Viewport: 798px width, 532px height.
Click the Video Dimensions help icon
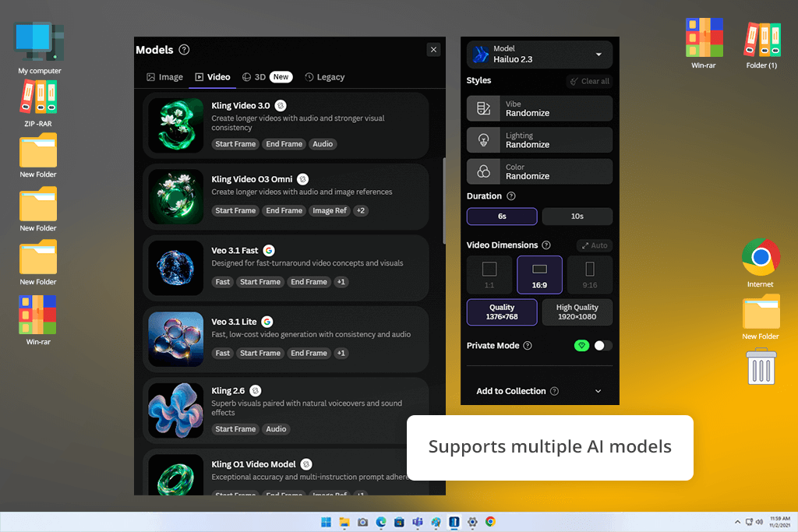546,245
